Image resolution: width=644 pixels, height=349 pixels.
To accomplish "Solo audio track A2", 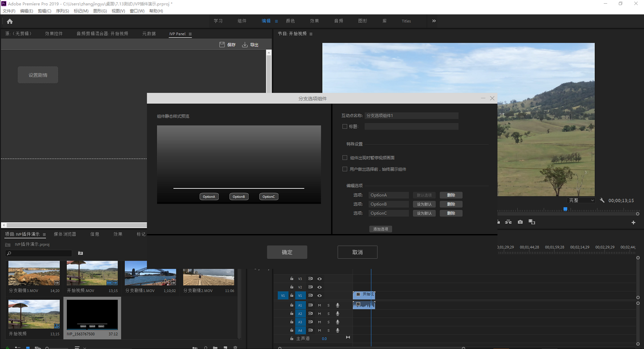I will (x=329, y=314).
